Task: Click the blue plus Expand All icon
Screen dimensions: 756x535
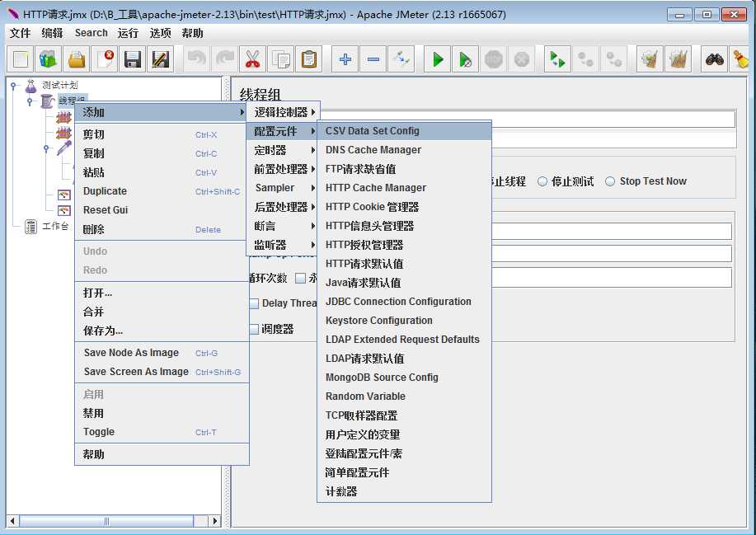Action: 345,59
